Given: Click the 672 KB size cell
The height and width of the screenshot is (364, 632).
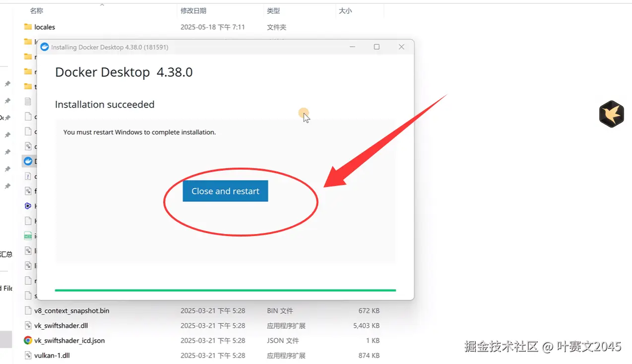Looking at the screenshot, I should pyautogui.click(x=369, y=310).
